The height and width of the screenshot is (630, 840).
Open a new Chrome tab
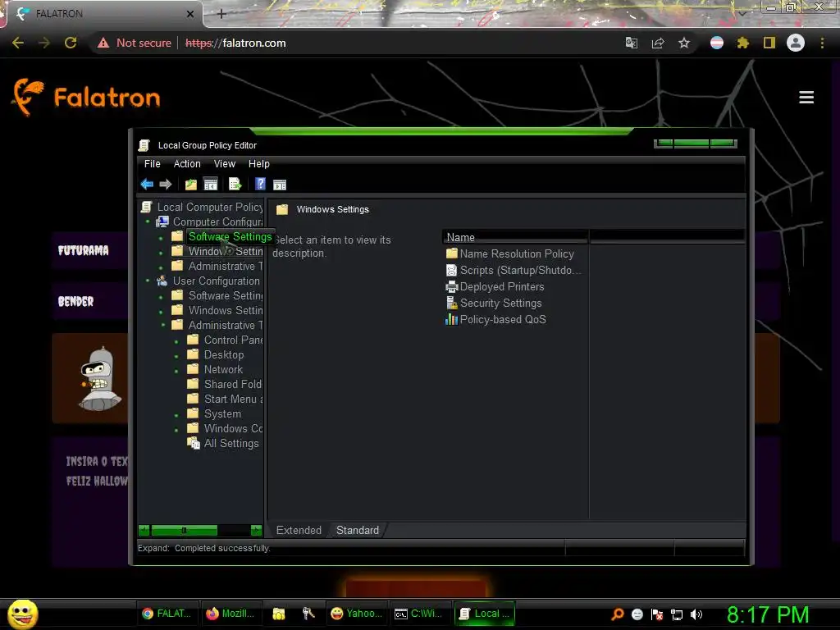(x=221, y=14)
